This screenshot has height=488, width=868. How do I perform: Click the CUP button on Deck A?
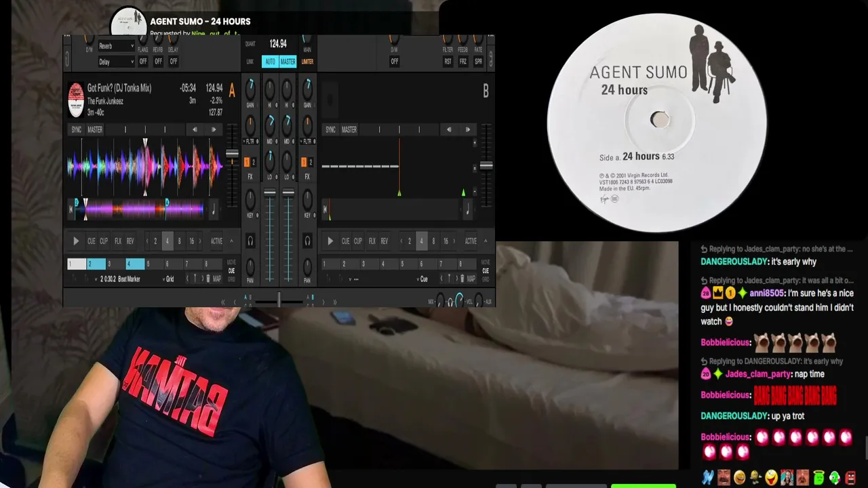click(104, 241)
